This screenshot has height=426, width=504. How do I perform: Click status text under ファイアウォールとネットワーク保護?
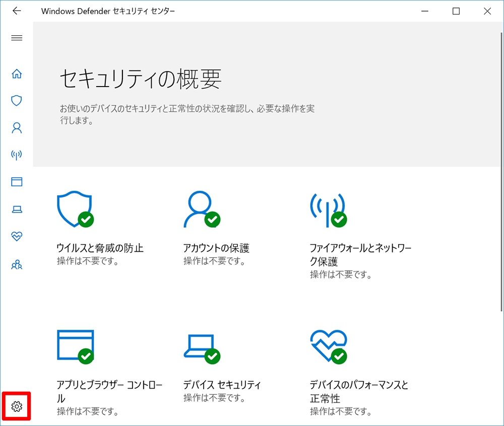click(x=341, y=274)
